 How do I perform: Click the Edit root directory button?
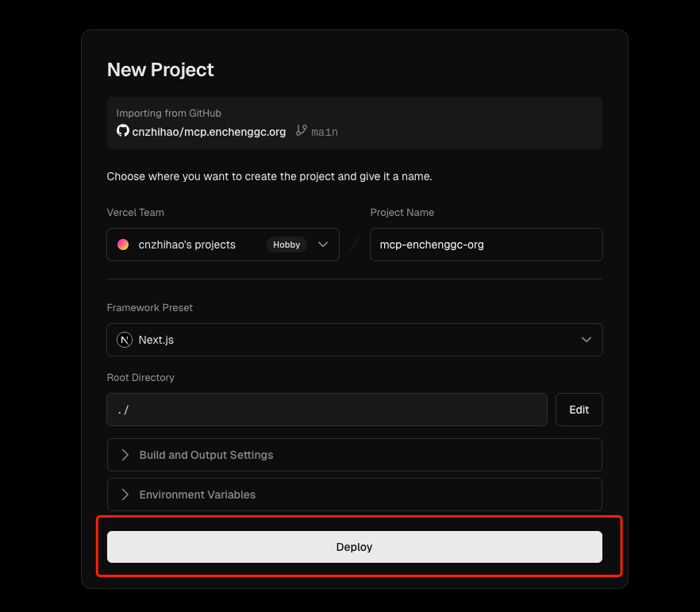pos(579,410)
